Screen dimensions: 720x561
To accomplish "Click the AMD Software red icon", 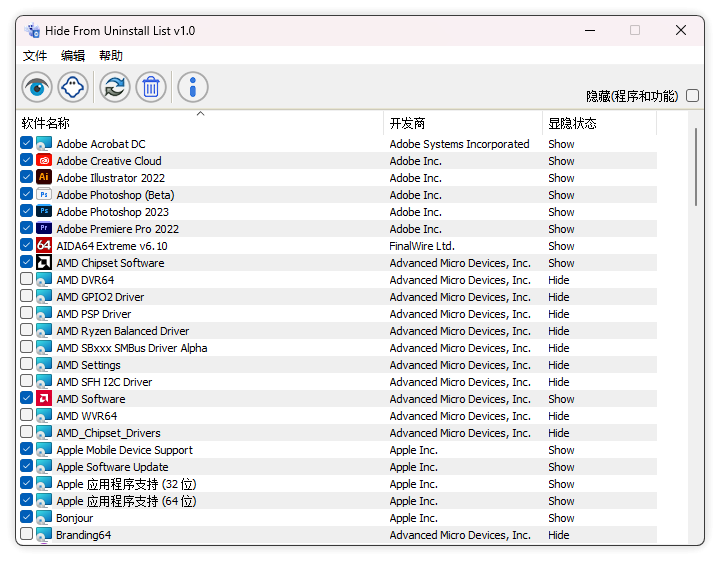I will click(x=44, y=399).
